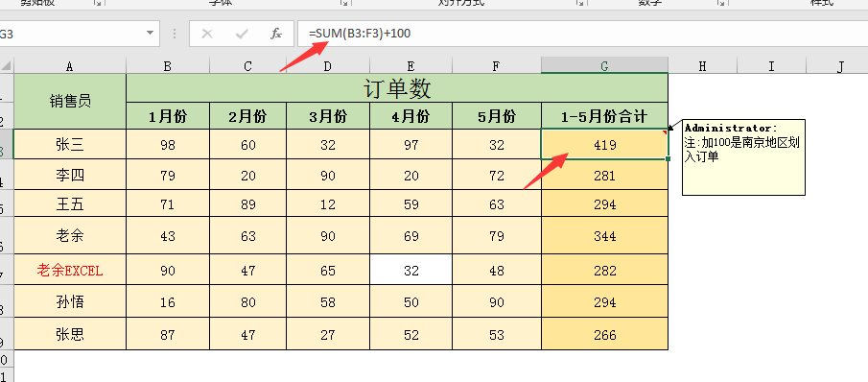This screenshot has width=868, height=382.
Task: Select the red 老余EXCEL name cell
Action: pos(70,270)
